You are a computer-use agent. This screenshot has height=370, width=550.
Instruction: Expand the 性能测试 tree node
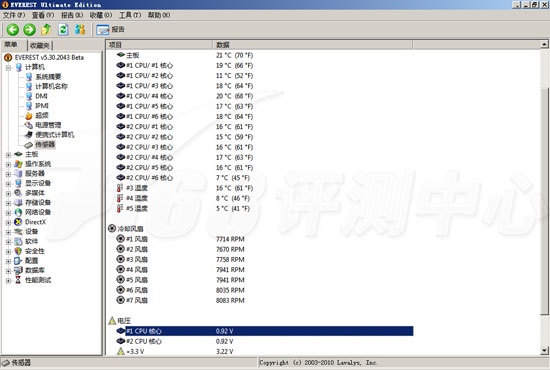[8, 280]
